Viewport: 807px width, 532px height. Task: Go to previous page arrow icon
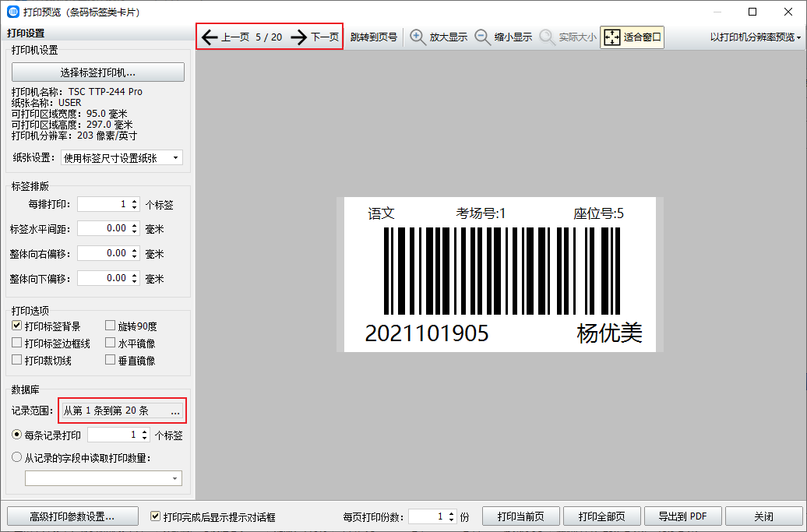(x=210, y=37)
